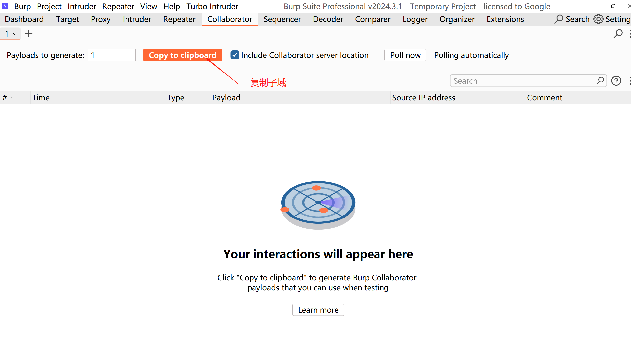Add new Collaborator tab with plus icon
The image size is (631, 364).
pyautogui.click(x=29, y=34)
